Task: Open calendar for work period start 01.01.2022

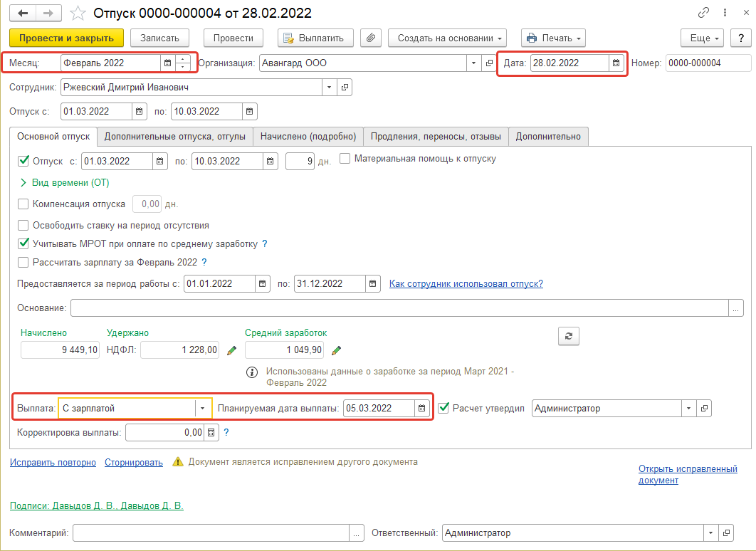Action: [262, 284]
